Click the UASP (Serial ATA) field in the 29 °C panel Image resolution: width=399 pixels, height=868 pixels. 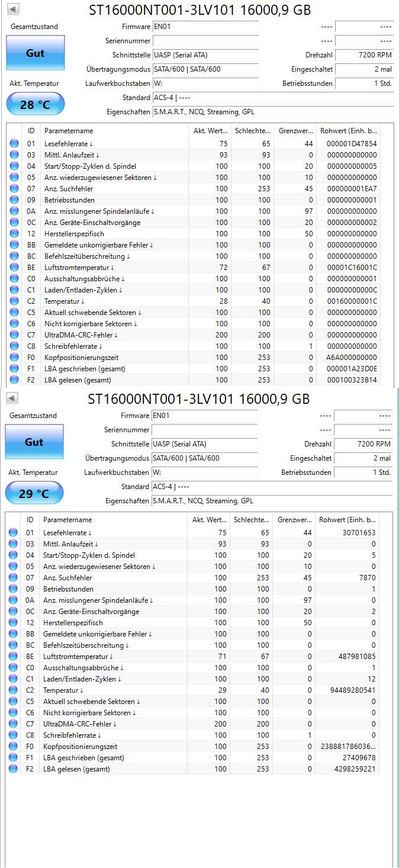click(x=204, y=444)
